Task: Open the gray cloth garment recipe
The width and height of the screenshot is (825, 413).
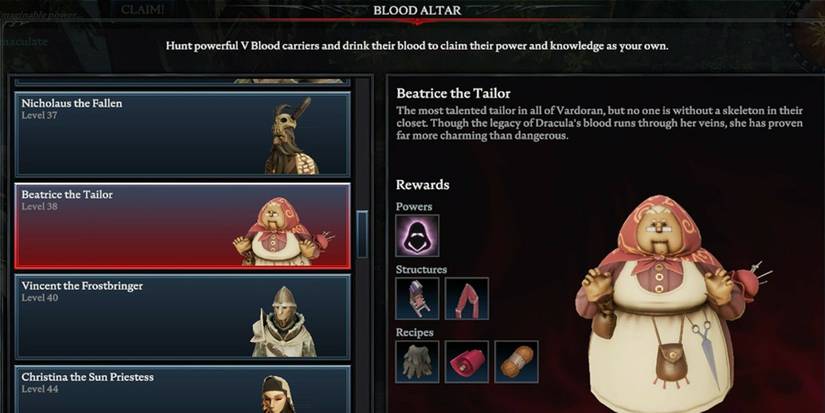Action: point(417,361)
